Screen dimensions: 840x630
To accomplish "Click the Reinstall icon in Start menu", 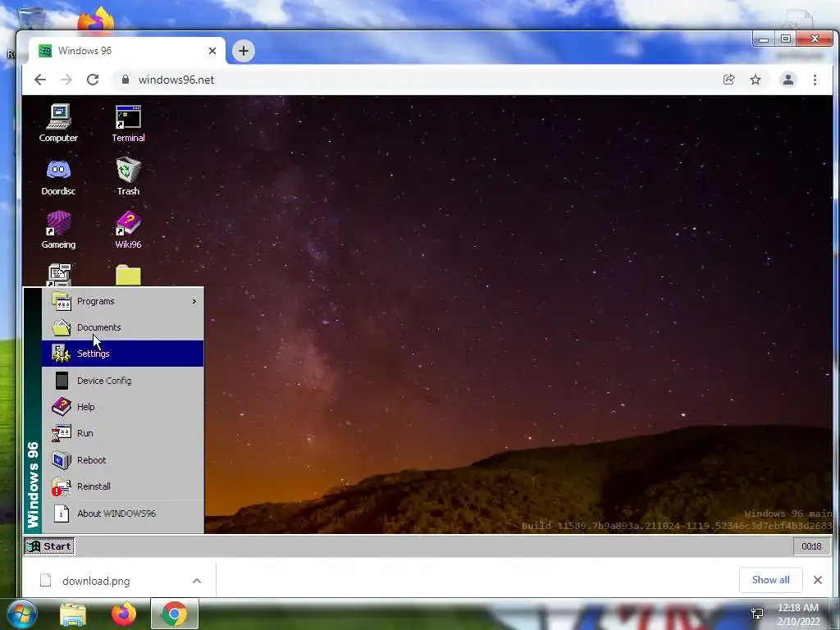I will [x=62, y=486].
